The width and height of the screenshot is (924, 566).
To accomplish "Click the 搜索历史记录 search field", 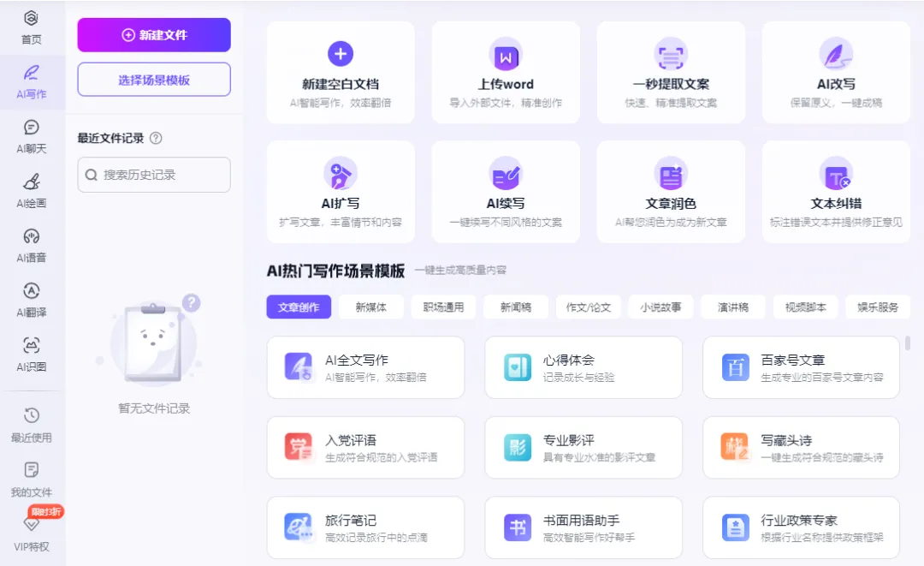I will [153, 175].
